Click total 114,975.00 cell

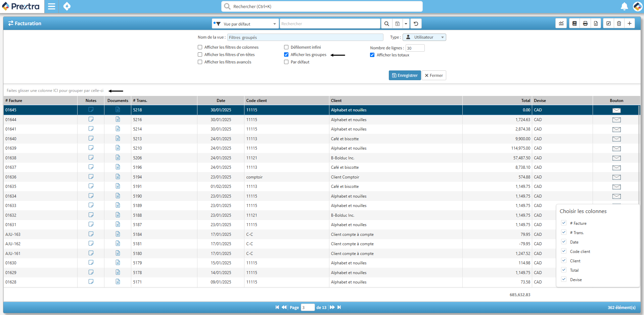[x=497, y=148]
